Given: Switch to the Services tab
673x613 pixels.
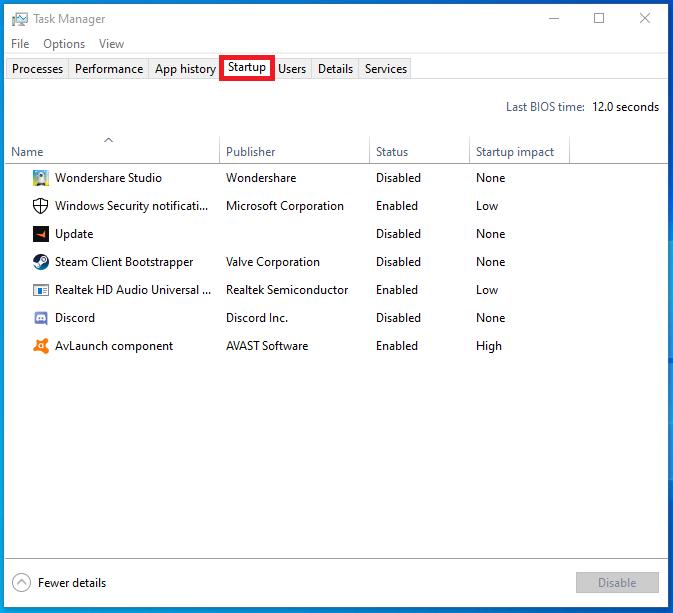Looking at the screenshot, I should (385, 69).
